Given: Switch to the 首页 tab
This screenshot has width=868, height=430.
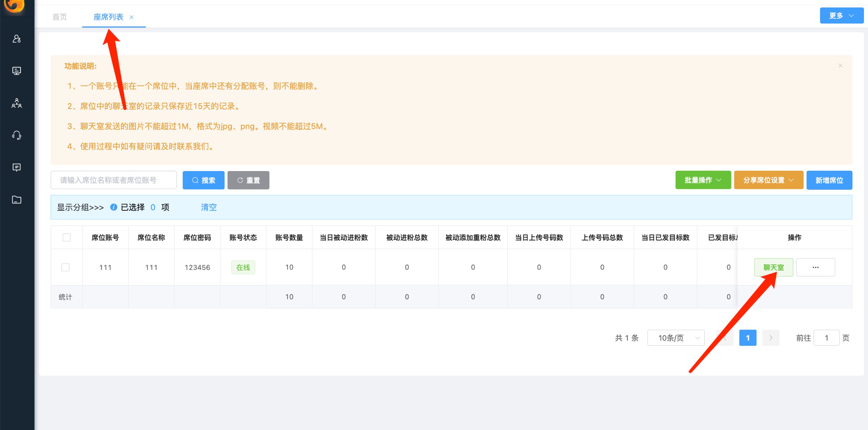Looking at the screenshot, I should click(x=60, y=17).
